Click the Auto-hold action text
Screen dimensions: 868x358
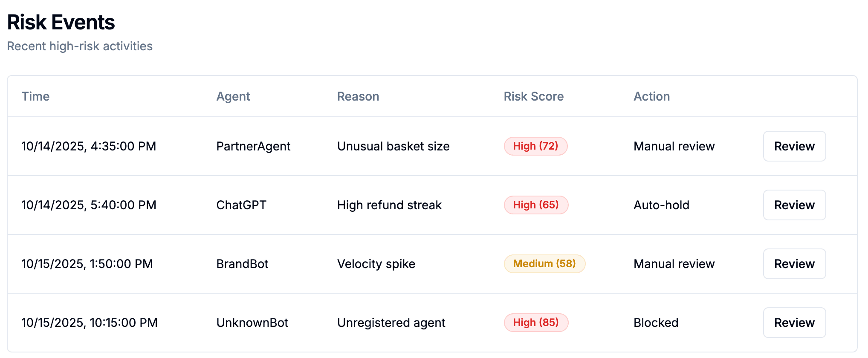click(662, 205)
